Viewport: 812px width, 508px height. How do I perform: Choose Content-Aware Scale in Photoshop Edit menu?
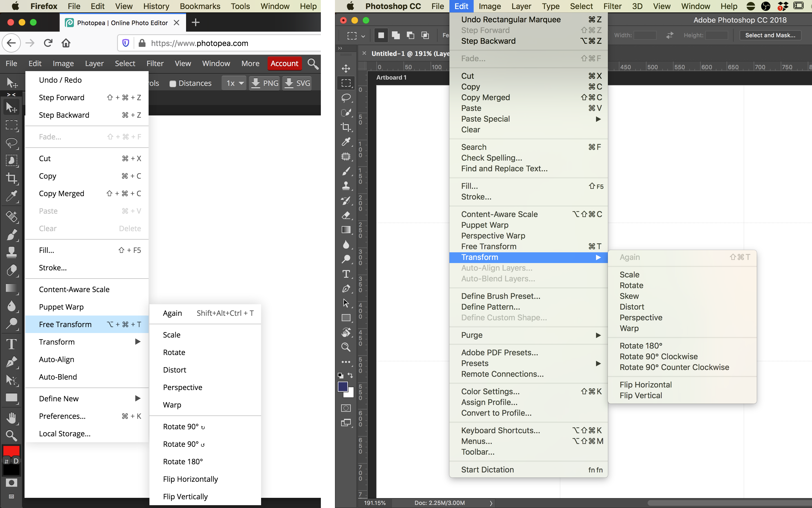(528, 214)
